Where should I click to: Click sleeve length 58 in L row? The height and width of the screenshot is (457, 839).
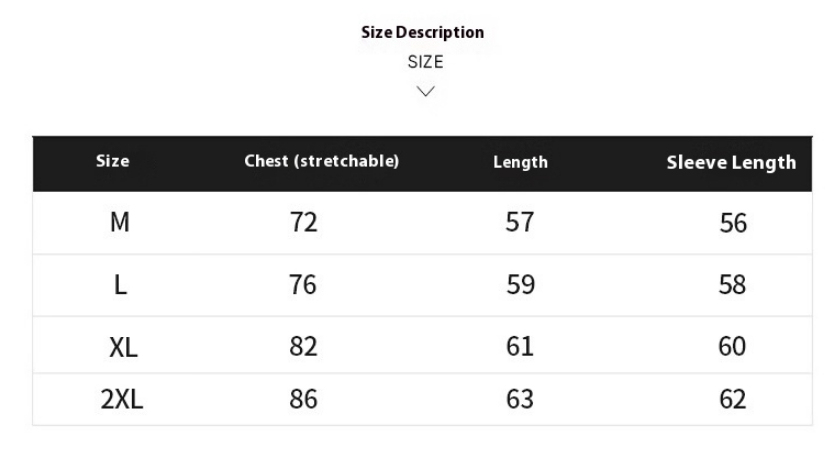tap(733, 285)
